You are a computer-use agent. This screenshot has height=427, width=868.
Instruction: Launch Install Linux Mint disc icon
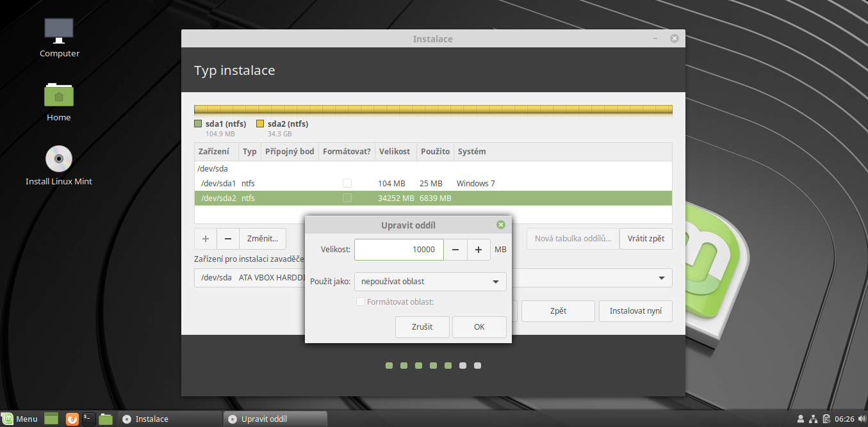(59, 165)
